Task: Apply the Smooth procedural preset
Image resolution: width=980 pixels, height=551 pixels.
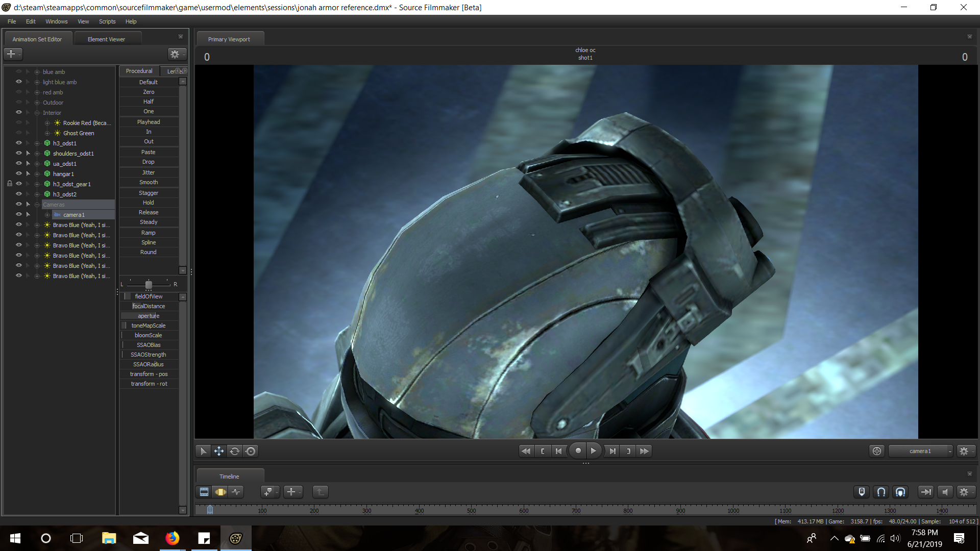Action: [149, 182]
